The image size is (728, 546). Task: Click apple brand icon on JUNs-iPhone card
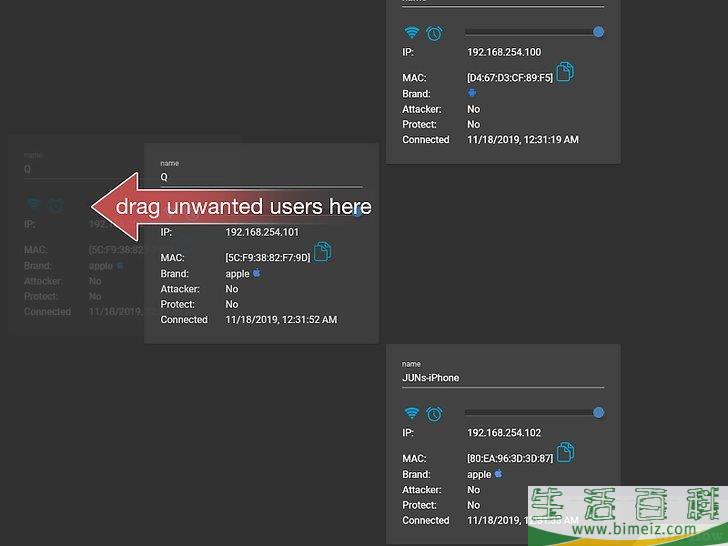point(498,474)
